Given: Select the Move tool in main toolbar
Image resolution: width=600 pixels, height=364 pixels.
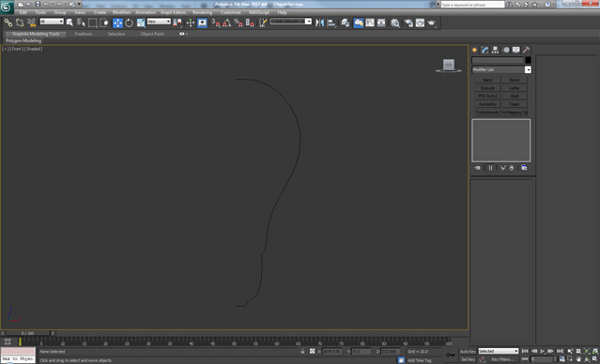Looking at the screenshot, I should pyautogui.click(x=117, y=23).
